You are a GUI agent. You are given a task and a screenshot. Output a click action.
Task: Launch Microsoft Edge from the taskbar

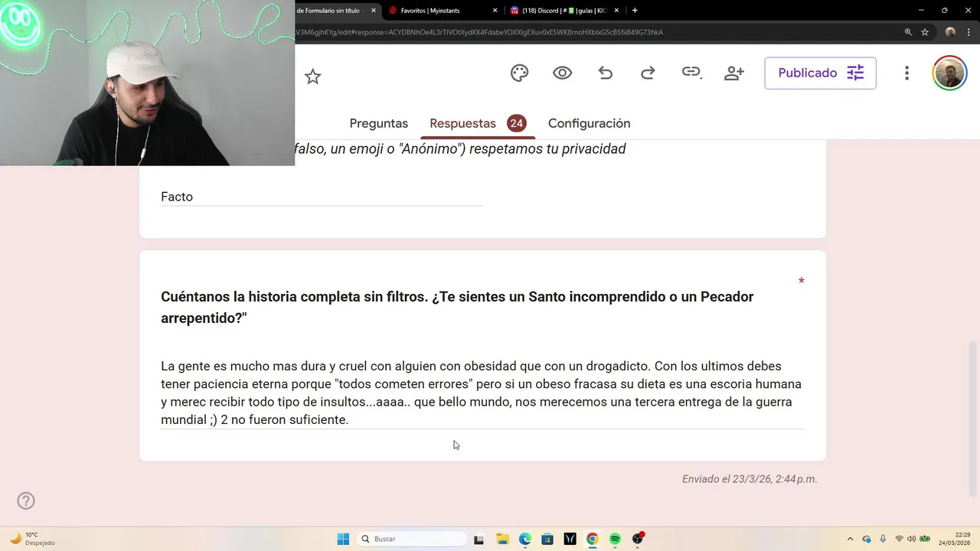tap(524, 539)
